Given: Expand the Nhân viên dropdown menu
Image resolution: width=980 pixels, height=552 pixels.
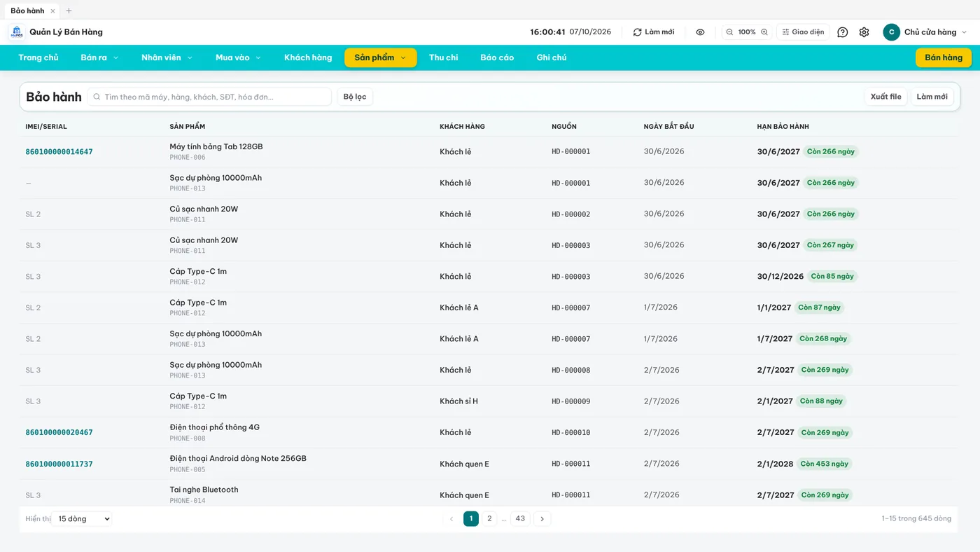Looking at the screenshot, I should click(167, 57).
